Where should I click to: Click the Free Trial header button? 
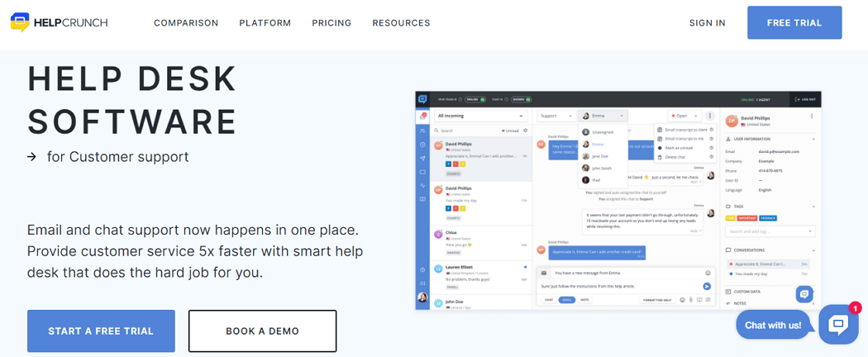click(794, 22)
